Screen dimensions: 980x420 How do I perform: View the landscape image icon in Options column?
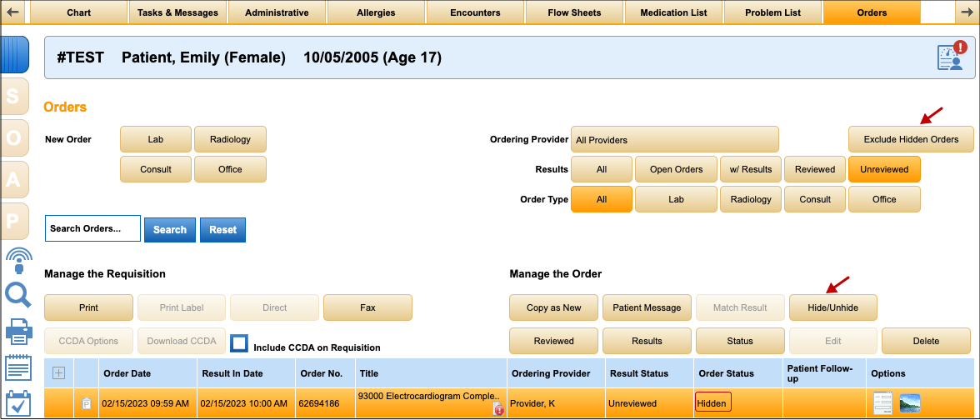910,404
